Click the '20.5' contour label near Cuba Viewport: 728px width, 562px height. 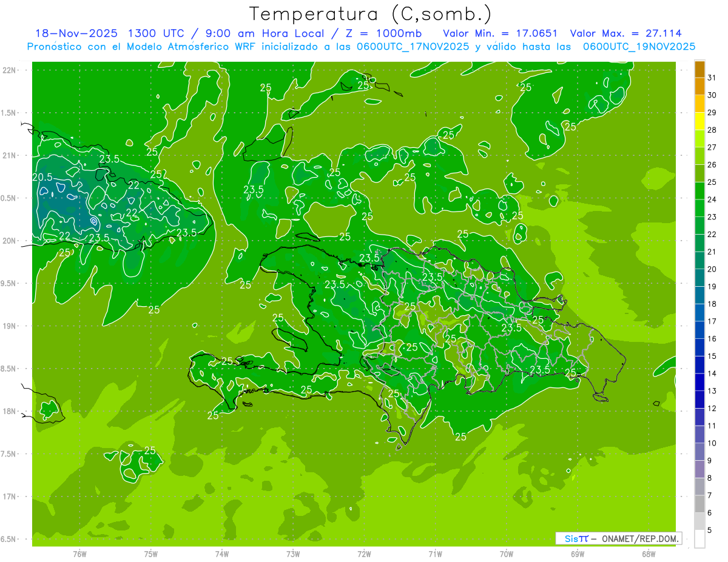click(42, 177)
